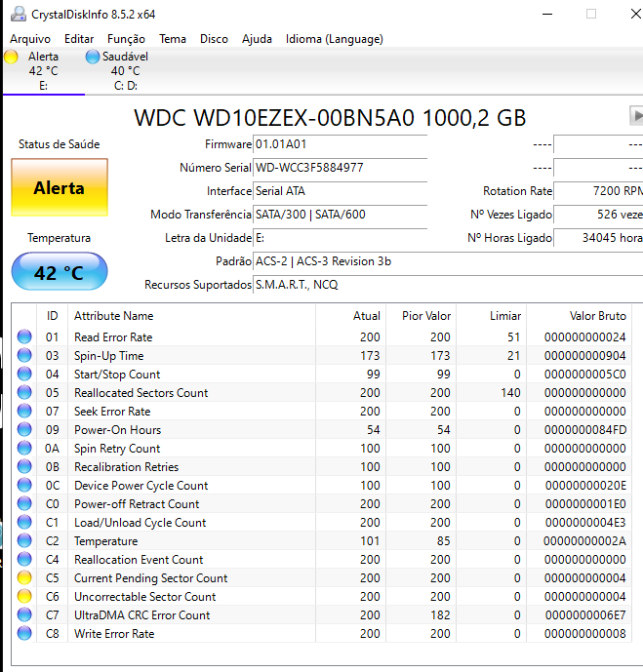Click Pior Valor 85 in Temperature row
The image size is (643, 672).
(444, 541)
